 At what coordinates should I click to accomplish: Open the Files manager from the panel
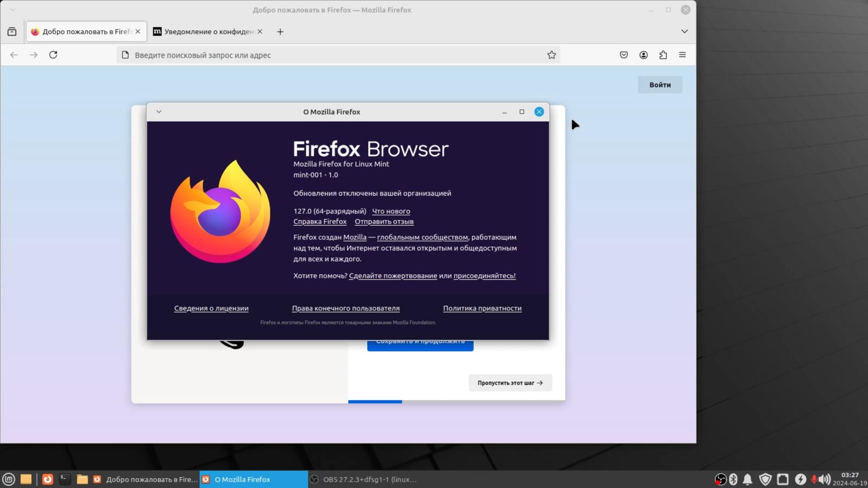[82, 479]
